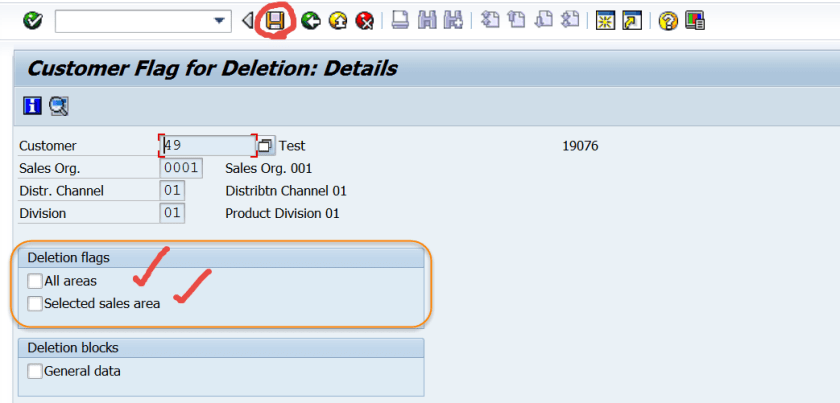Save with the floppy disk icon
The height and width of the screenshot is (403, 840).
tap(275, 21)
